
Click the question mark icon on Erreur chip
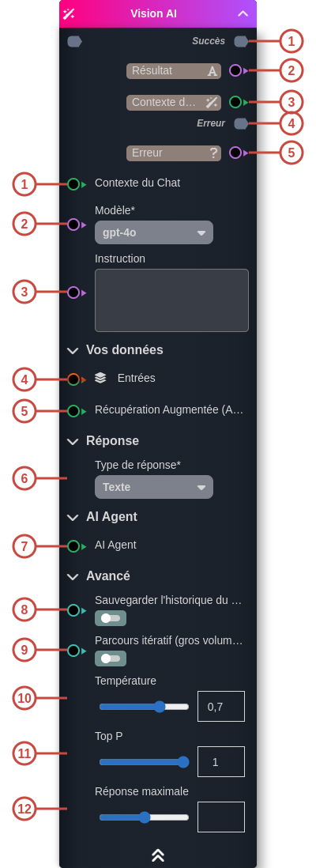(x=213, y=153)
